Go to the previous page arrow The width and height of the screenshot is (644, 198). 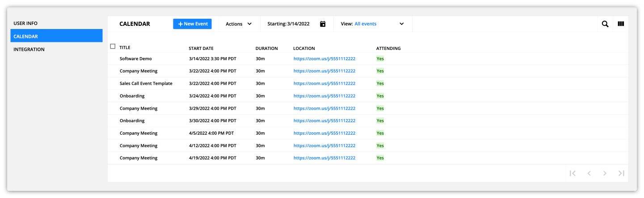[x=589, y=173]
